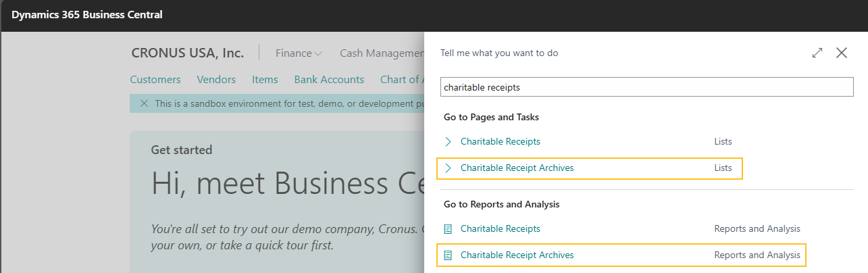Image resolution: width=868 pixels, height=273 pixels.
Task: Click the chevron icon beside Charitable Receipt Archives
Action: click(x=448, y=168)
